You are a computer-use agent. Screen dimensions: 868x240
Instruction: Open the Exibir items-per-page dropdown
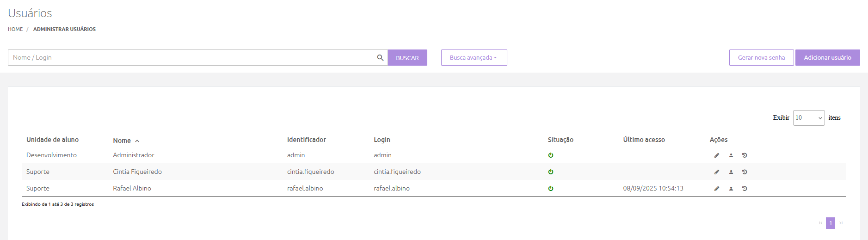coord(808,118)
